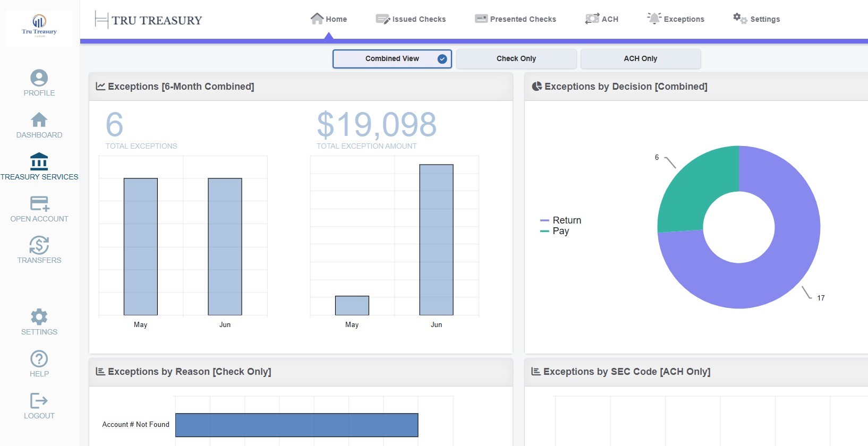Click the Logout exit icon
This screenshot has height=446, width=868.
(39, 401)
